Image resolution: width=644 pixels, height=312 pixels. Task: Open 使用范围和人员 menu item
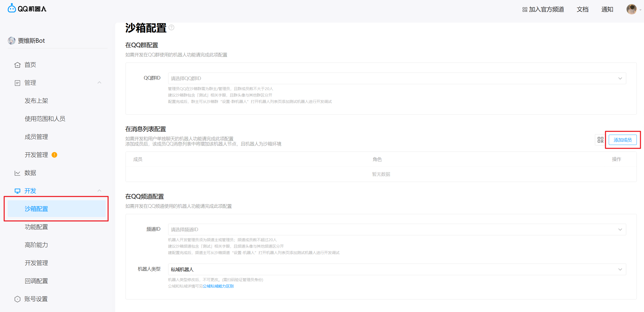[45, 119]
